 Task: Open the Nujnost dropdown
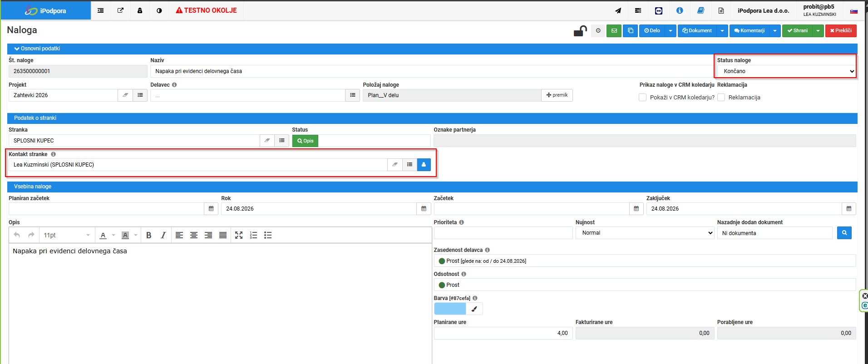(645, 233)
